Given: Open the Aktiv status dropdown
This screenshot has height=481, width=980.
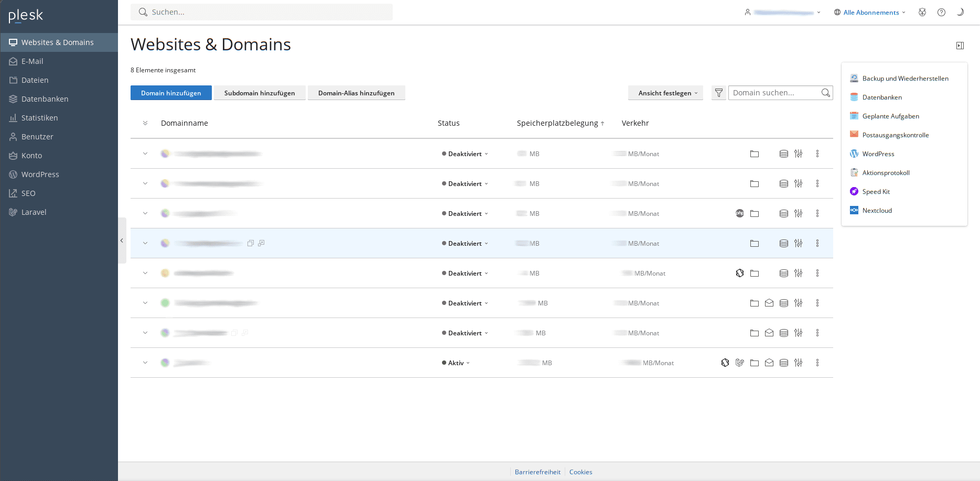Looking at the screenshot, I should [456, 363].
